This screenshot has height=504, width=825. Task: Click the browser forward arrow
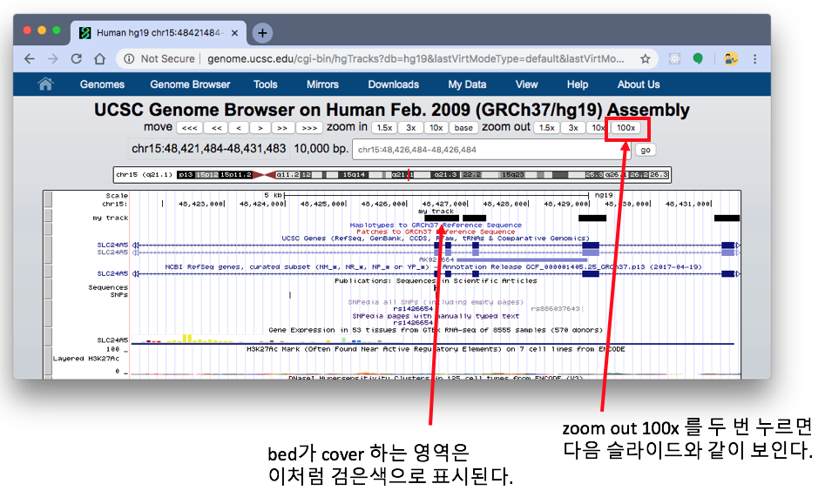tap(52, 59)
